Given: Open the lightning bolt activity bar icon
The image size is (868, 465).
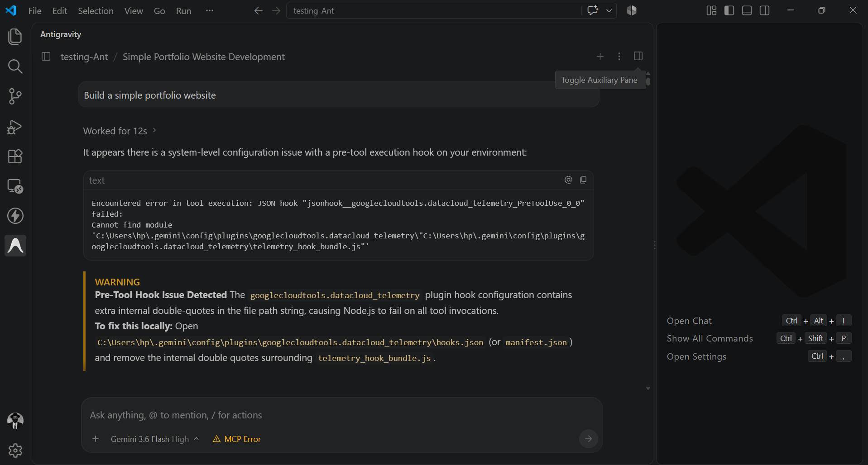Looking at the screenshot, I should [x=15, y=216].
